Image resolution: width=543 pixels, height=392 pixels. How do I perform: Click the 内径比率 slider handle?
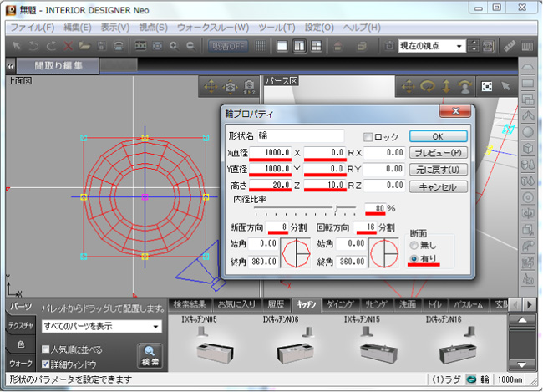336,208
